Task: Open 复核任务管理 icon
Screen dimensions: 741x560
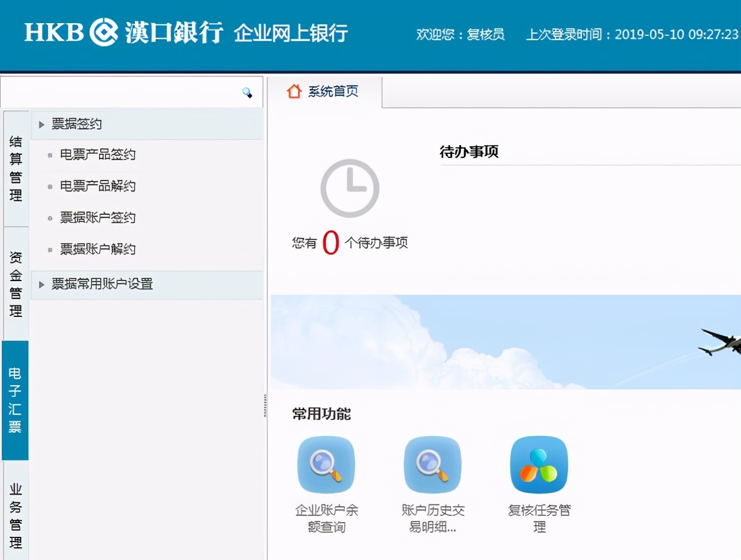Action: pos(539,465)
